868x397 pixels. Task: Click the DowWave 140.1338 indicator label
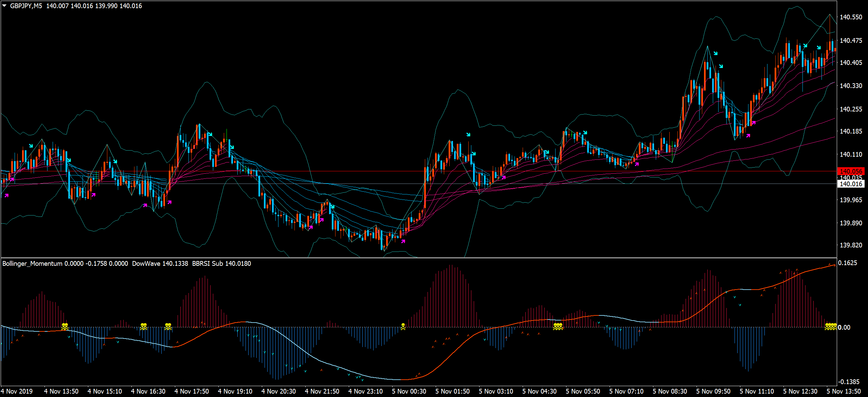point(160,263)
